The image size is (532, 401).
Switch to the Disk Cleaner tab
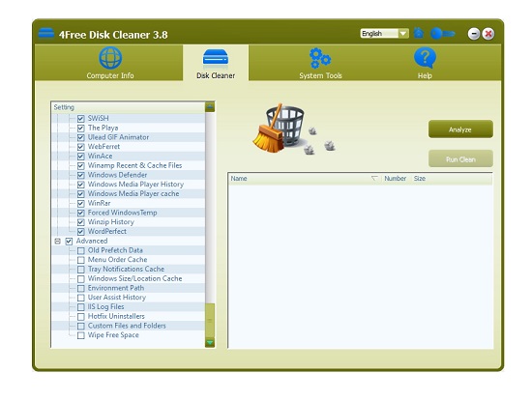[216, 63]
